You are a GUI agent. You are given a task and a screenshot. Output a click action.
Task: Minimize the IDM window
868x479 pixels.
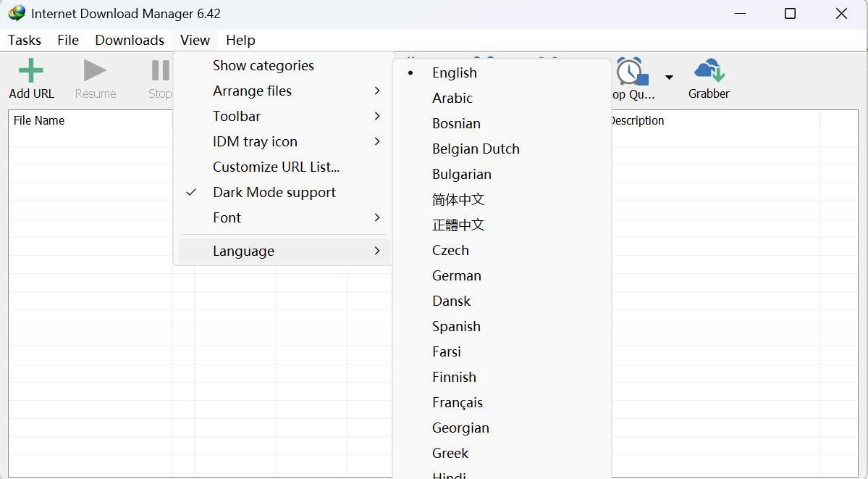pyautogui.click(x=740, y=13)
